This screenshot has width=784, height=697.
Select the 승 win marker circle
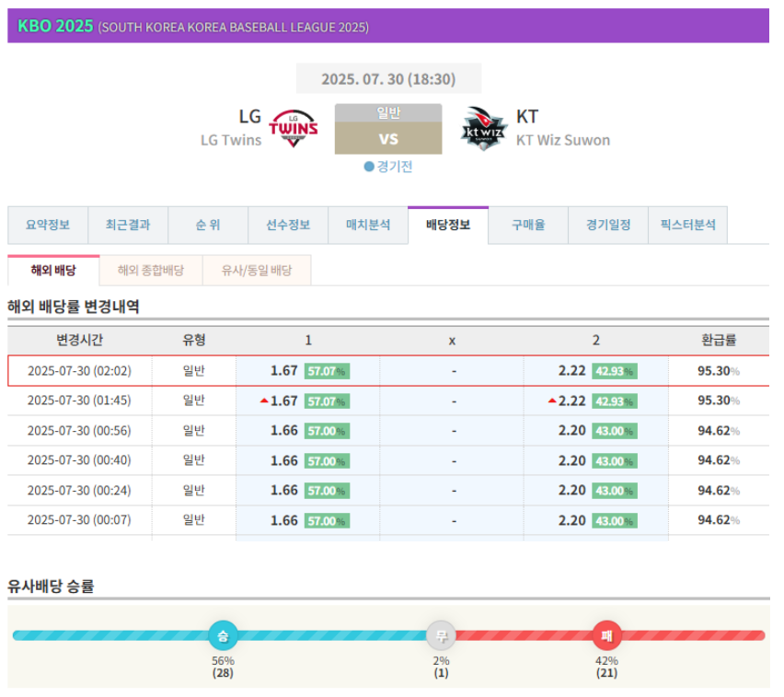click(x=223, y=635)
